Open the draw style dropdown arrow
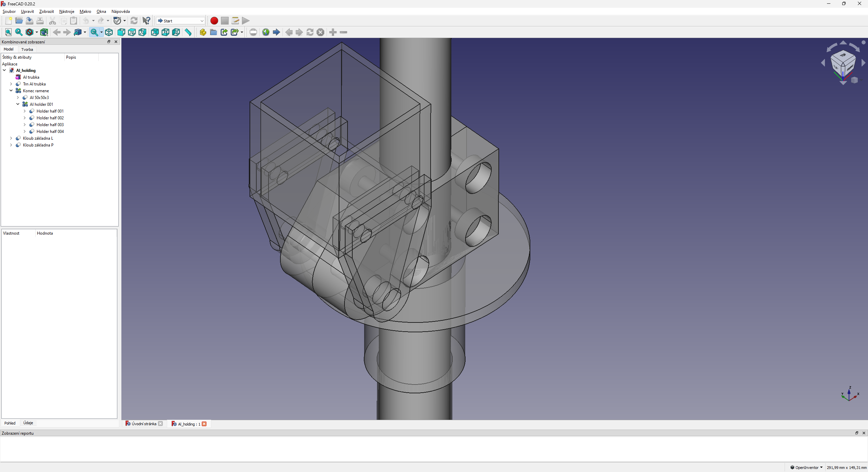Screen dimensions: 868x472 [x=37, y=32]
